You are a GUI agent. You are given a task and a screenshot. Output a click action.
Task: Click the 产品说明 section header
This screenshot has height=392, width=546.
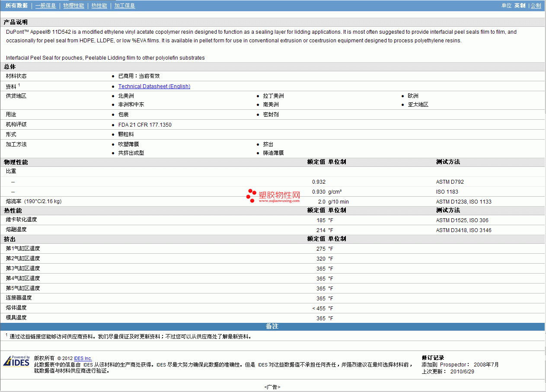[x=16, y=22]
